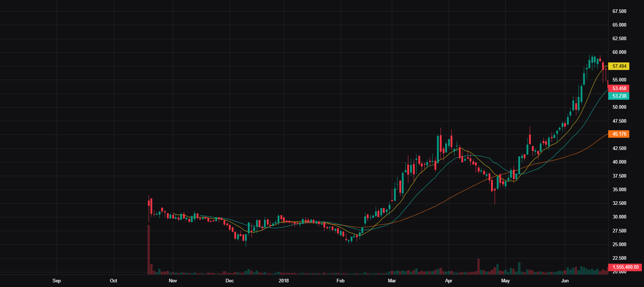Click the 62.500 price axis value
644x287 pixels.
tap(619, 38)
